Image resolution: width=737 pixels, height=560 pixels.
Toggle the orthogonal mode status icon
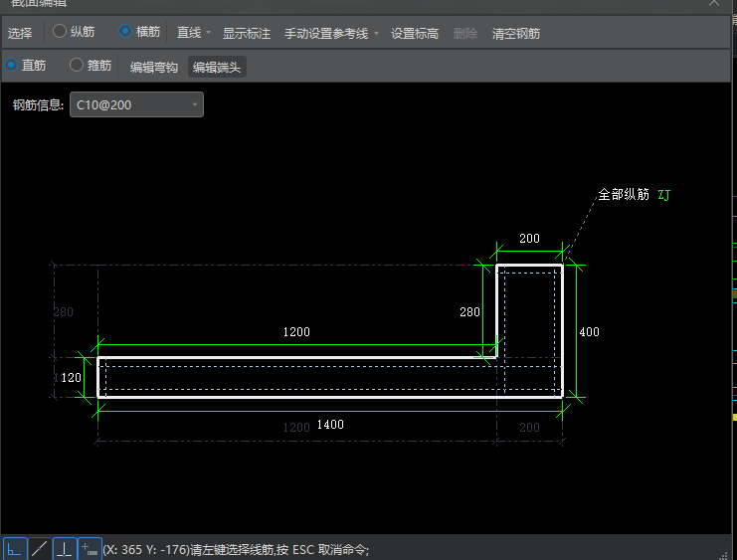[15, 548]
